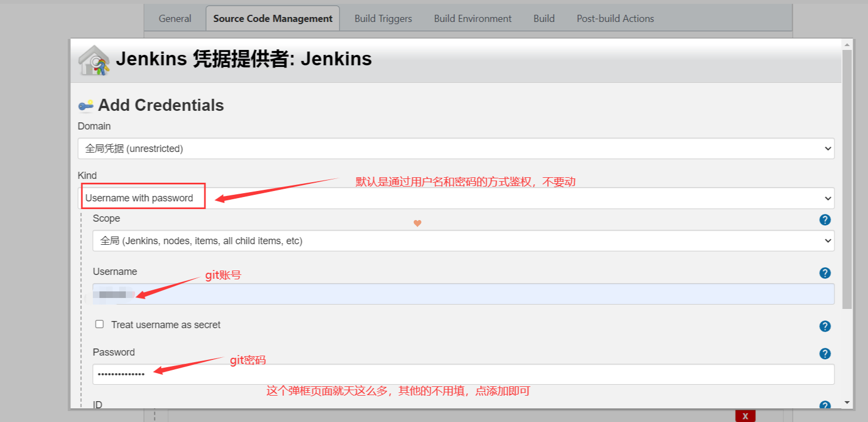Viewport: 868px width, 422px height.
Task: Switch to Post-build Actions tab
Action: click(x=615, y=19)
